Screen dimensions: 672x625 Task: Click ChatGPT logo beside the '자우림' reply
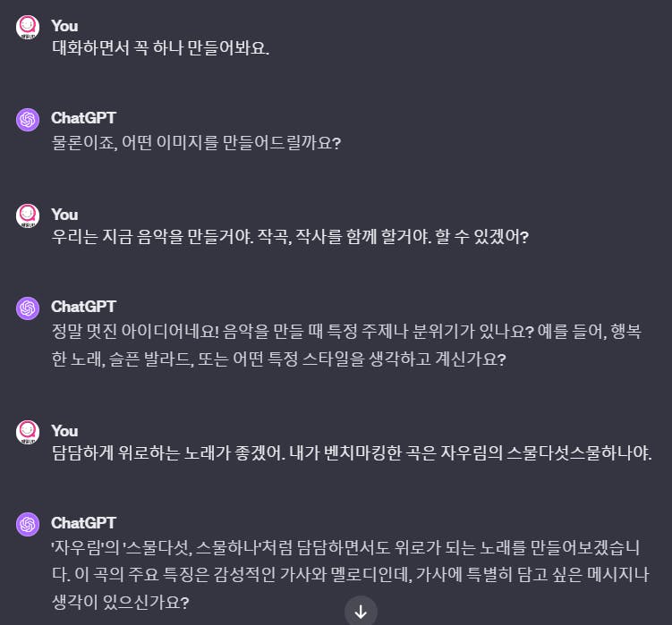[28, 524]
